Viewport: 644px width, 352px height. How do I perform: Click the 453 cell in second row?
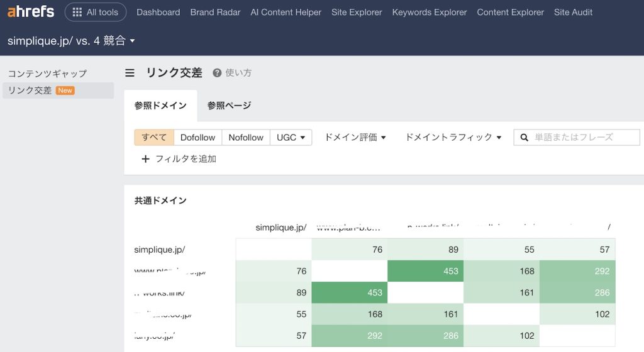point(426,271)
